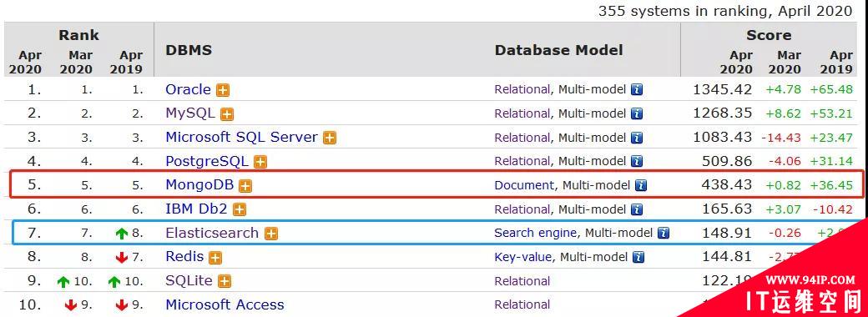Open info icon in Microsoft SQL Server row
The width and height of the screenshot is (868, 317).
pos(637,137)
